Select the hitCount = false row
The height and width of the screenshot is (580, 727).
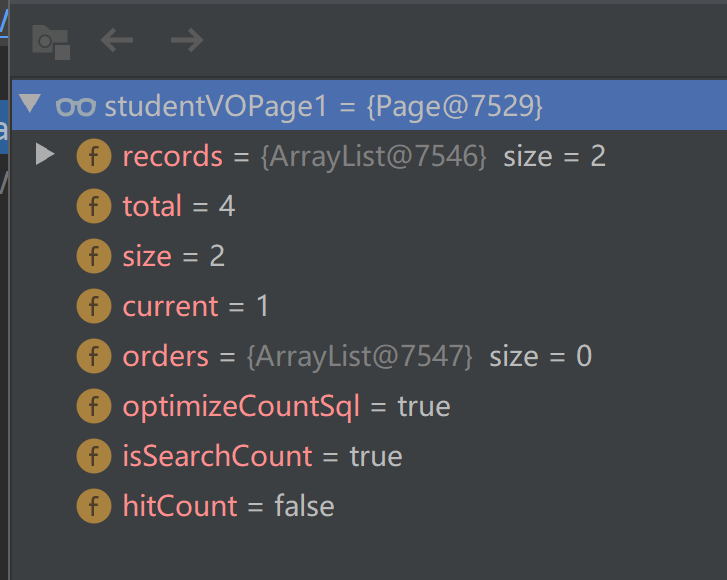coord(228,506)
